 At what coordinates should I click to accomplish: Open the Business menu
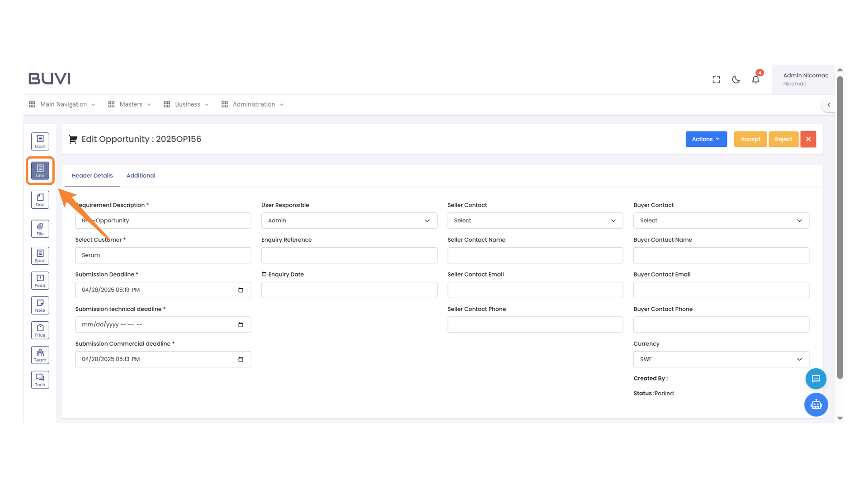click(x=187, y=104)
